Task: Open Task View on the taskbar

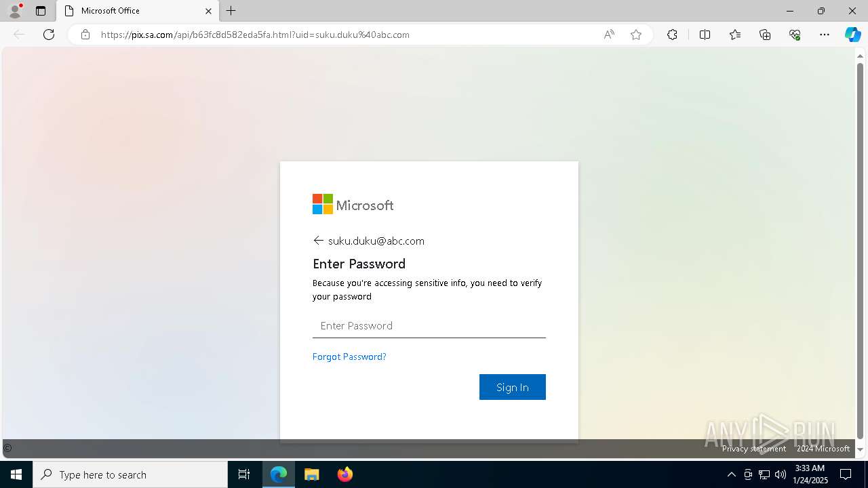Action: (x=244, y=474)
